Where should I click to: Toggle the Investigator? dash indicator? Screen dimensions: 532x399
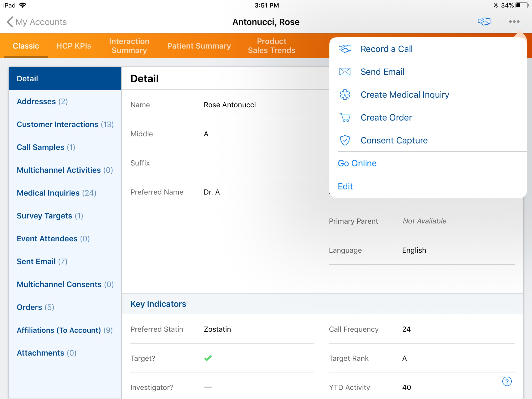(208, 387)
